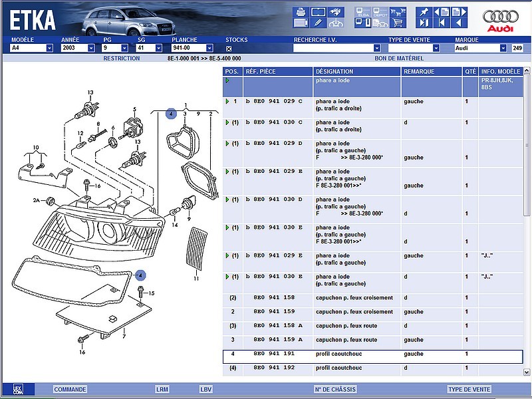Click the COMMANDE button in bottom bar
The width and height of the screenshot is (532, 399).
click(x=70, y=390)
